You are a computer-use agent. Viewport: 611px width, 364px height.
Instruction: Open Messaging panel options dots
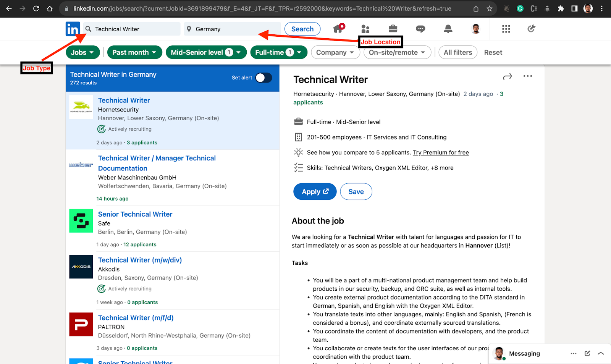[x=574, y=354]
